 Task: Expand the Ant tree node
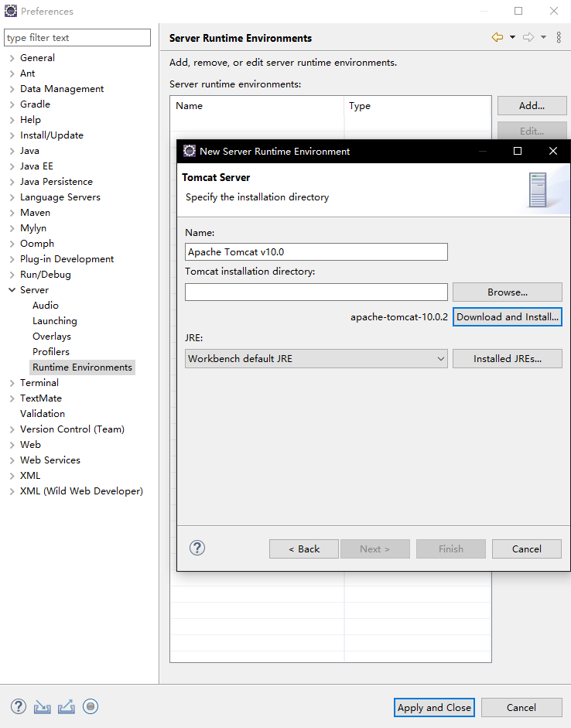click(12, 73)
